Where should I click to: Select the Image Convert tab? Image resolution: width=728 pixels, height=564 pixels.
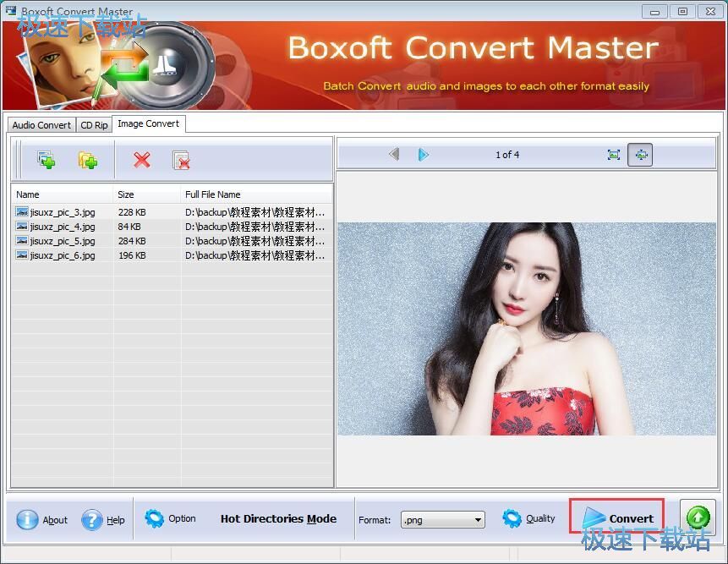point(149,124)
